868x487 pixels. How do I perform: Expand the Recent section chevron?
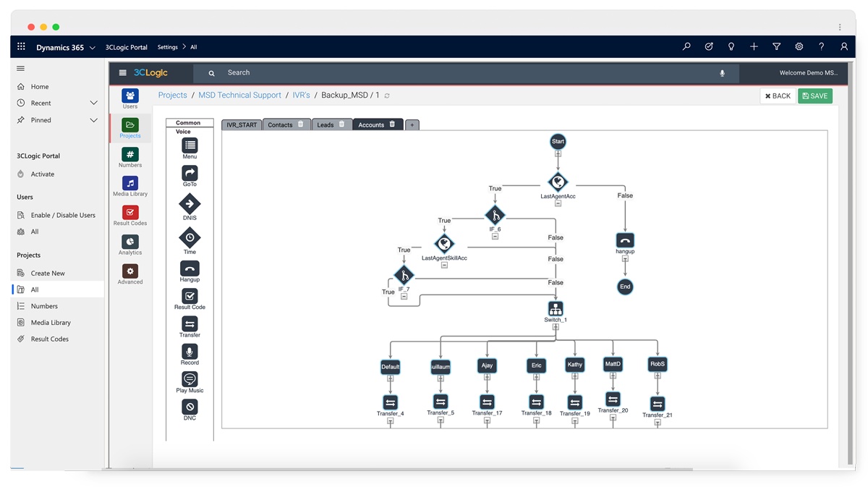coord(93,103)
